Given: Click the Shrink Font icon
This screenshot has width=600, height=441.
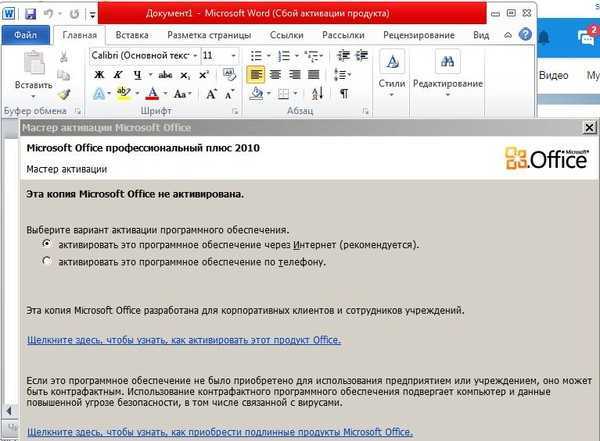Looking at the screenshot, I should coord(230,94).
